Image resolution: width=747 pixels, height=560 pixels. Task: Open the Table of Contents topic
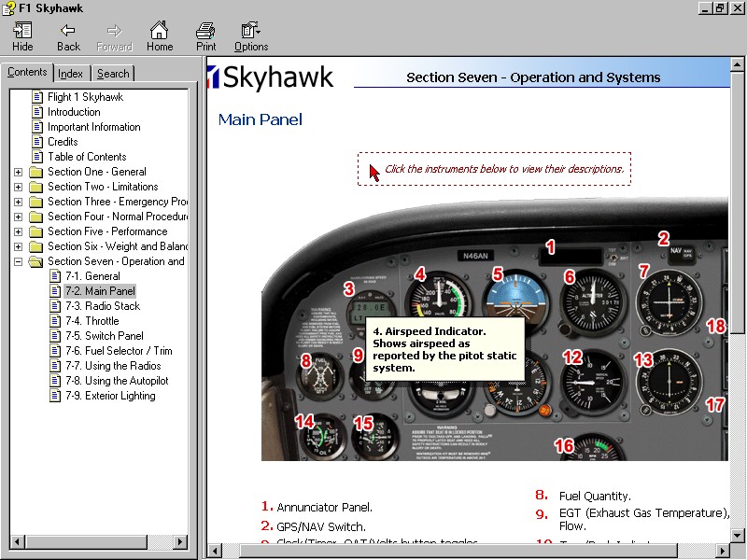(87, 157)
